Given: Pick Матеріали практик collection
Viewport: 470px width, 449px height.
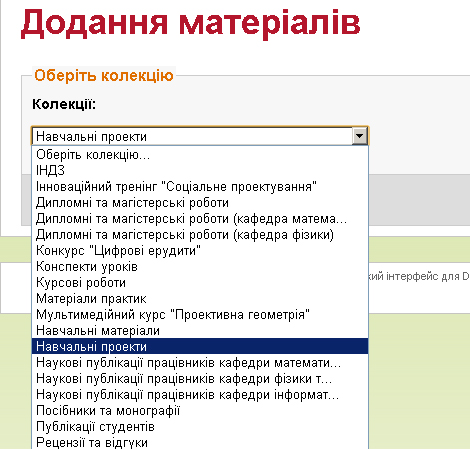Looking at the screenshot, I should (200, 299).
